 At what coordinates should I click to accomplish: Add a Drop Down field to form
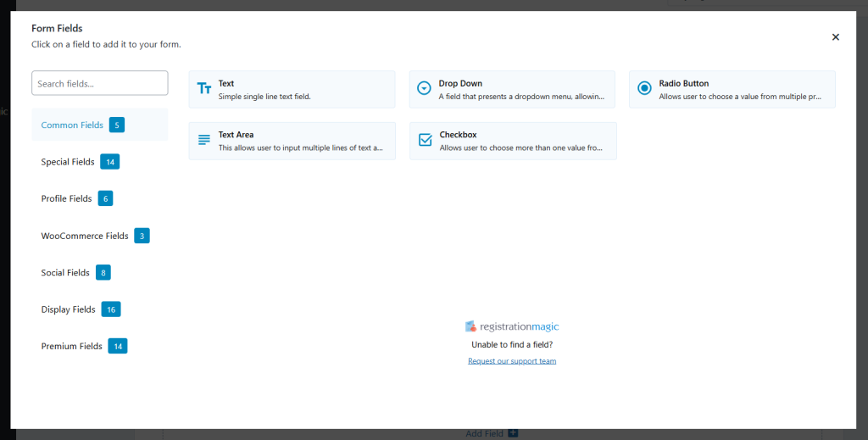point(512,89)
